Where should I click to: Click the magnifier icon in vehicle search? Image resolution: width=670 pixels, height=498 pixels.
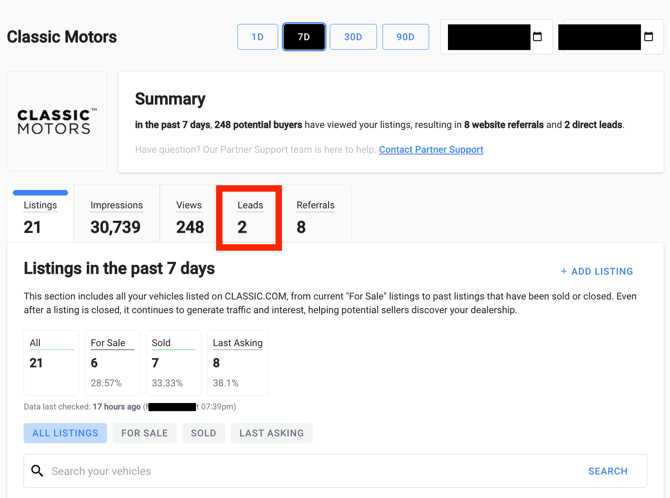coord(37,471)
